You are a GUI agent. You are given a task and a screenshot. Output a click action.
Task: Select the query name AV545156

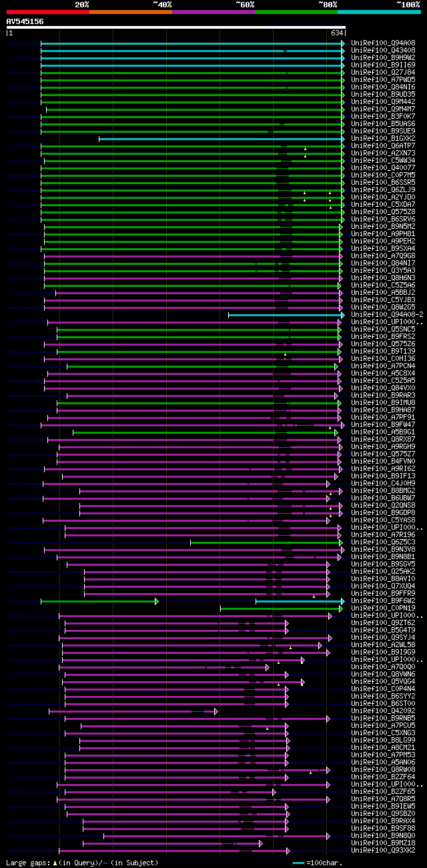point(25,21)
